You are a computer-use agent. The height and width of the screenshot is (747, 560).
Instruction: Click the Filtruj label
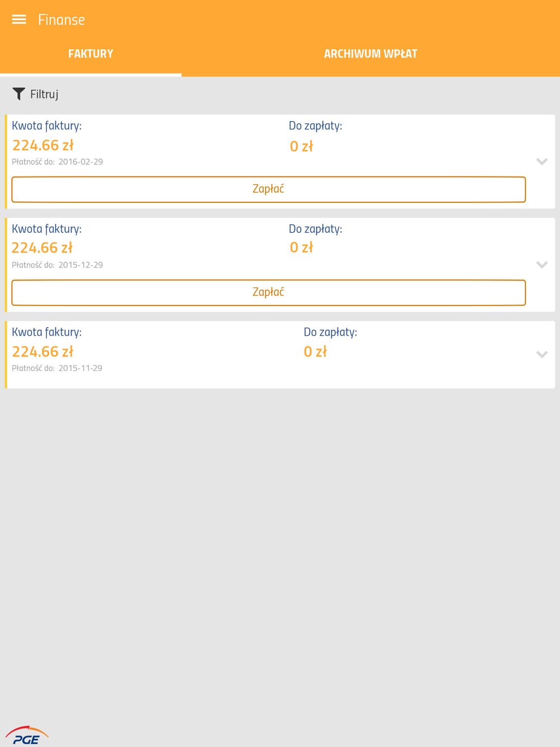point(44,94)
